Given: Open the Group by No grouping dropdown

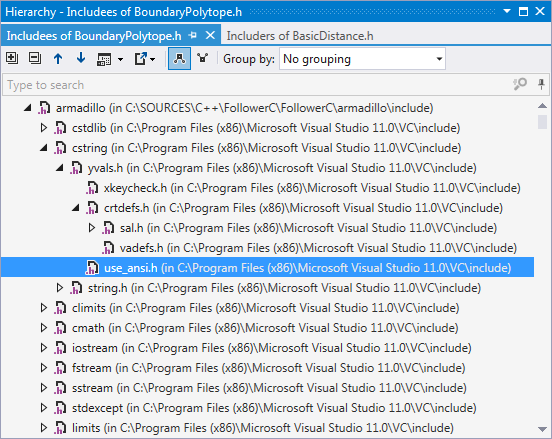Looking at the screenshot, I should (x=362, y=59).
